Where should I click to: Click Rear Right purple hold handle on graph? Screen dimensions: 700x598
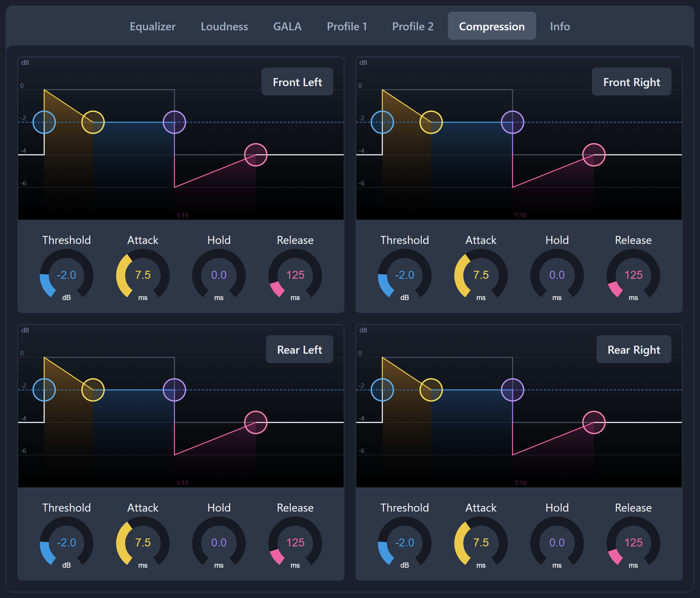[512, 390]
